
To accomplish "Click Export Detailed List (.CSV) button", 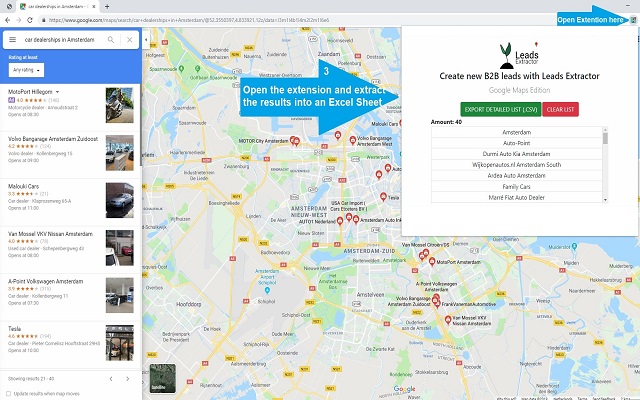I will click(x=501, y=109).
